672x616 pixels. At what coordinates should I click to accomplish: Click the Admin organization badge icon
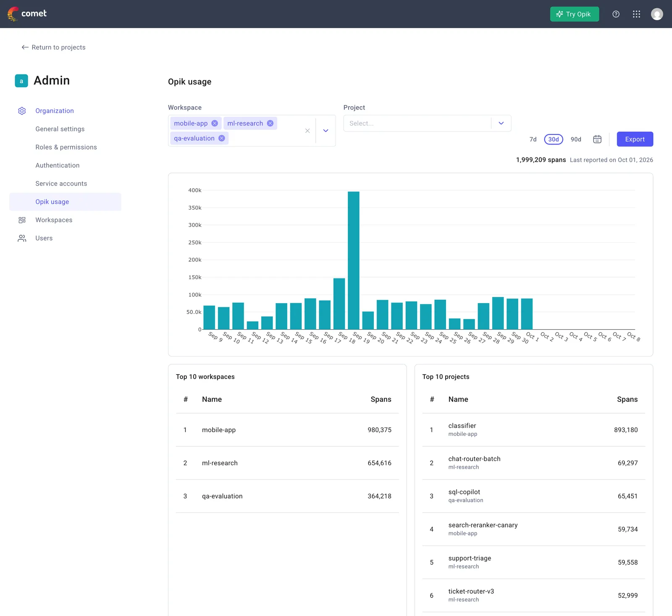(21, 81)
